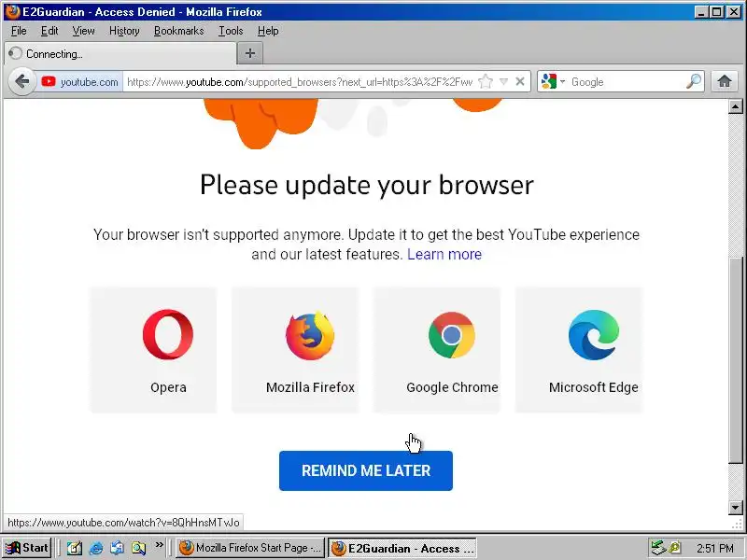The height and width of the screenshot is (560, 747).
Task: Open the search engine dropdown
Action: pos(563,81)
